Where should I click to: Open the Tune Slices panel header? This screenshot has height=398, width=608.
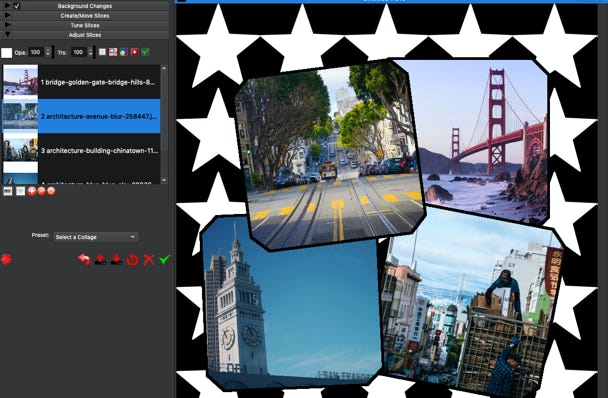[x=85, y=25]
